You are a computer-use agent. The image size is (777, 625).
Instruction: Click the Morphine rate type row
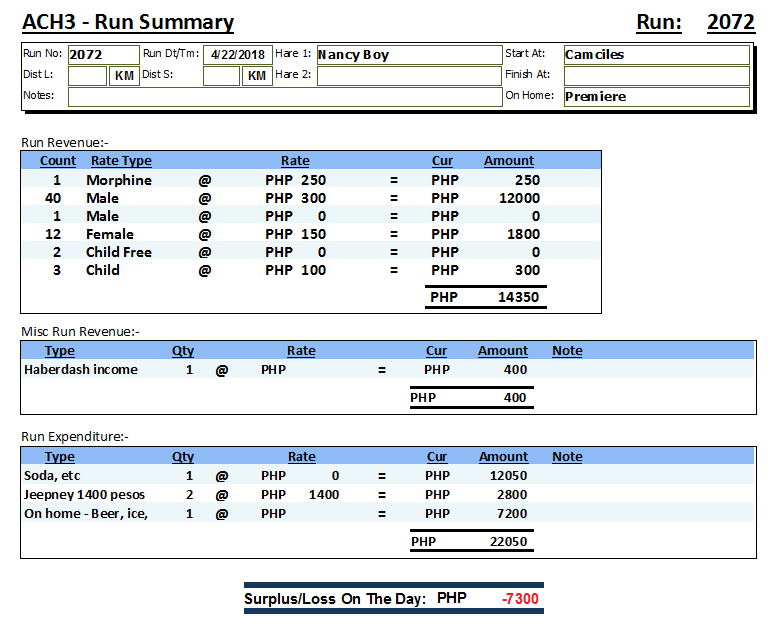coord(119,180)
